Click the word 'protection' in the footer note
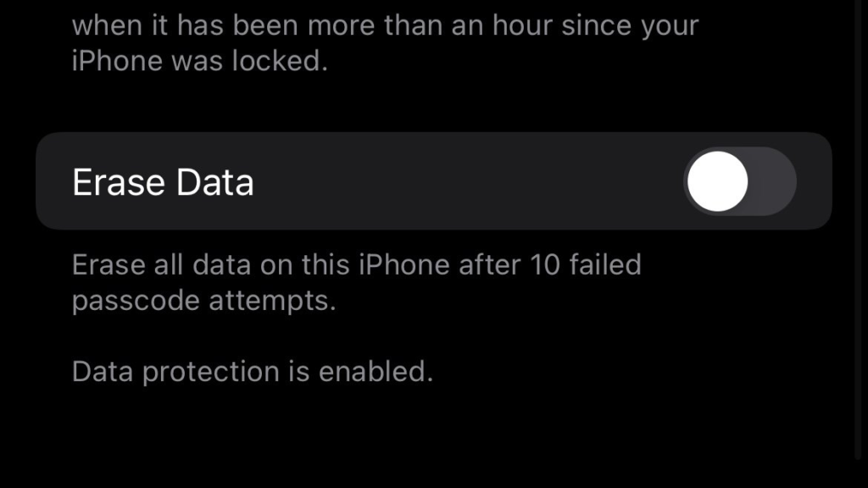 click(211, 372)
